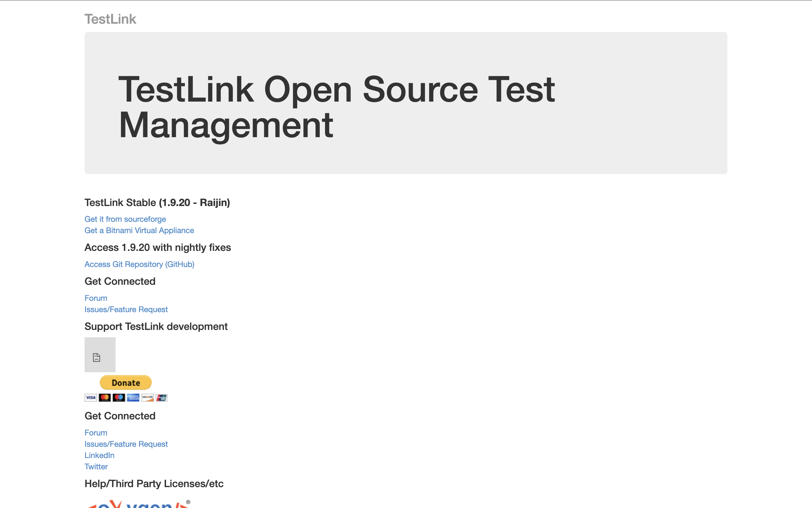Click the TestLink brand title at top
Screen dimensions: 812x508
110,19
